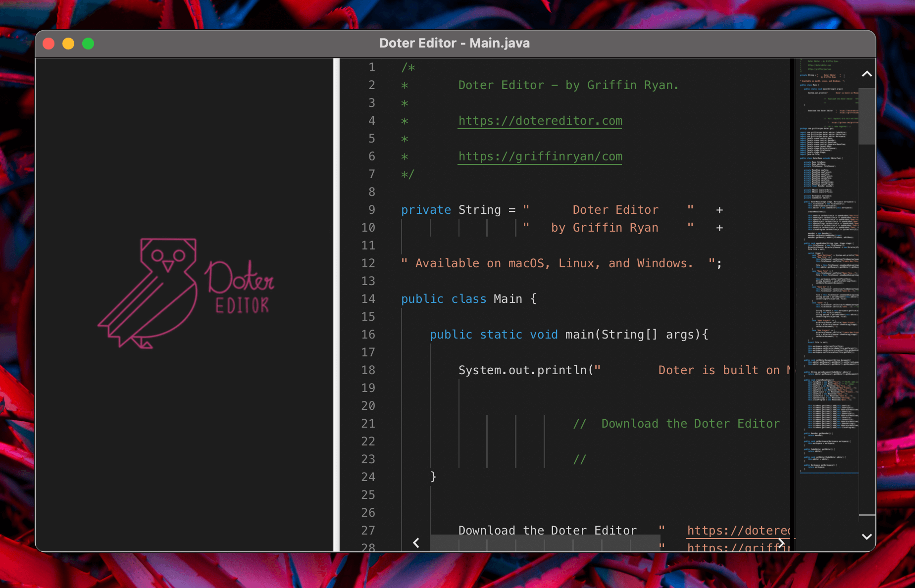Minimize the Doter Editor window
The height and width of the screenshot is (588, 915).
68,44
